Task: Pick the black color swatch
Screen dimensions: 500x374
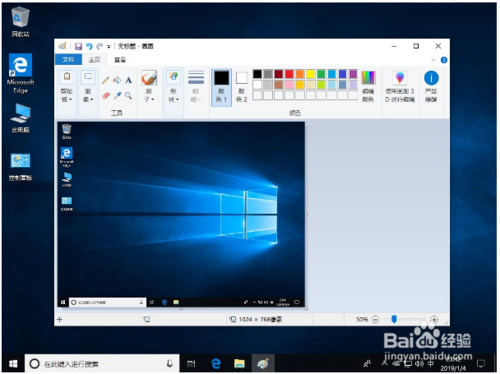Action: coord(257,74)
